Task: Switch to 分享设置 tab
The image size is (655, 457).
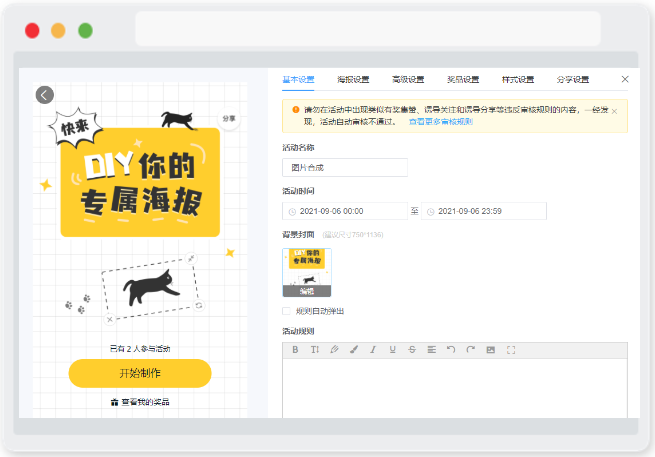Action: pyautogui.click(x=573, y=79)
